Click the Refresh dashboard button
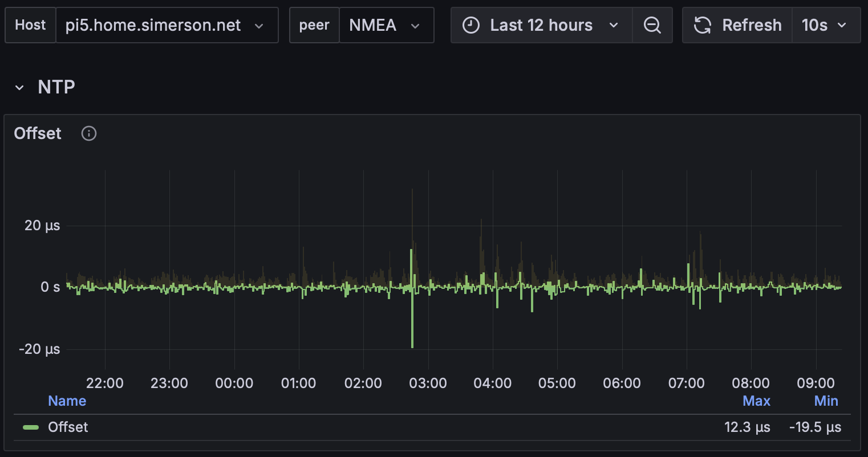 [737, 25]
